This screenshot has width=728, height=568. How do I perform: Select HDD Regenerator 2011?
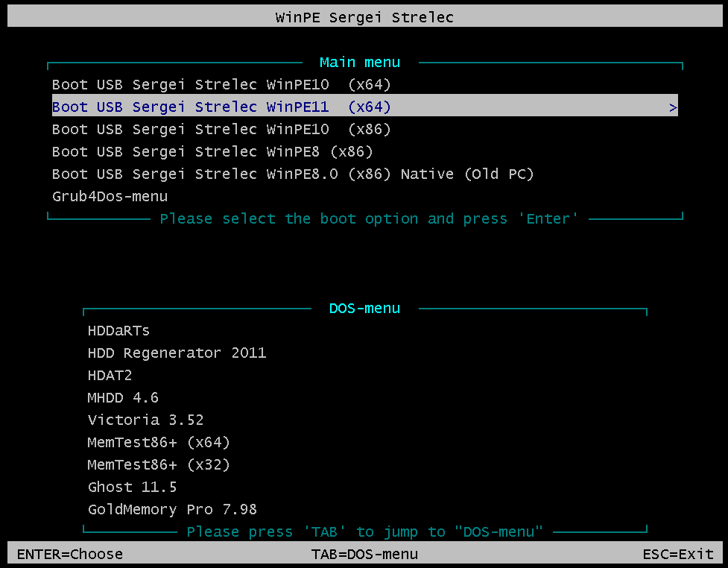pyautogui.click(x=177, y=353)
